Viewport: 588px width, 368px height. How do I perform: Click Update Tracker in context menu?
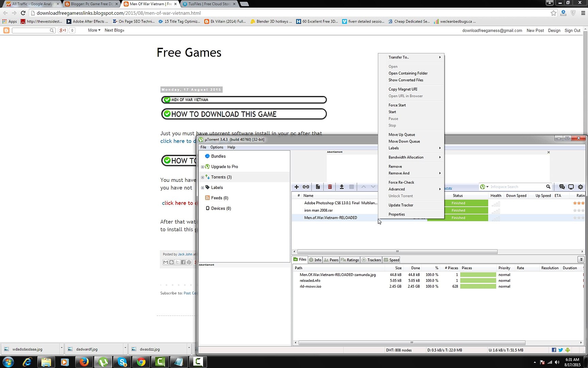tap(411, 205)
